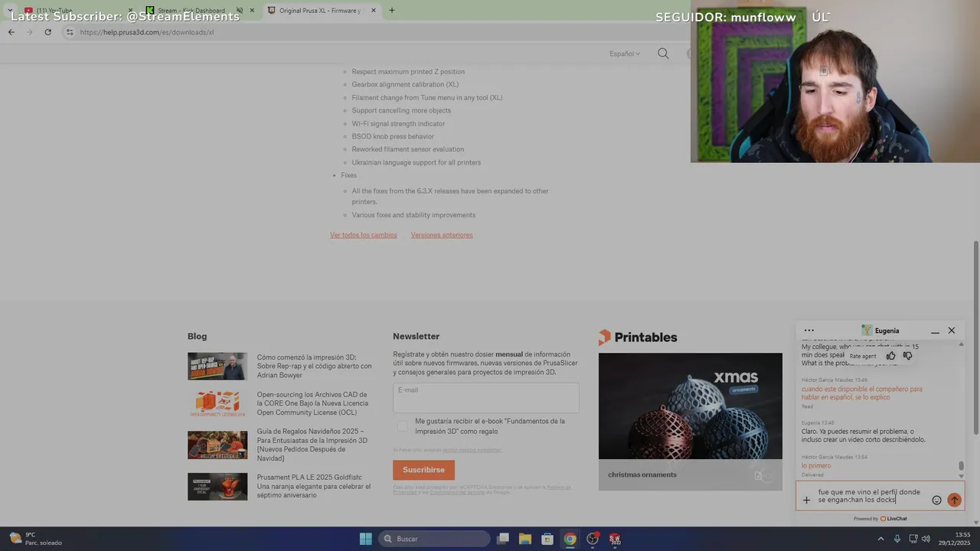This screenshot has height=551, width=980.
Task: Open the Goldfish Prusament blog thumbnail
Action: click(217, 487)
